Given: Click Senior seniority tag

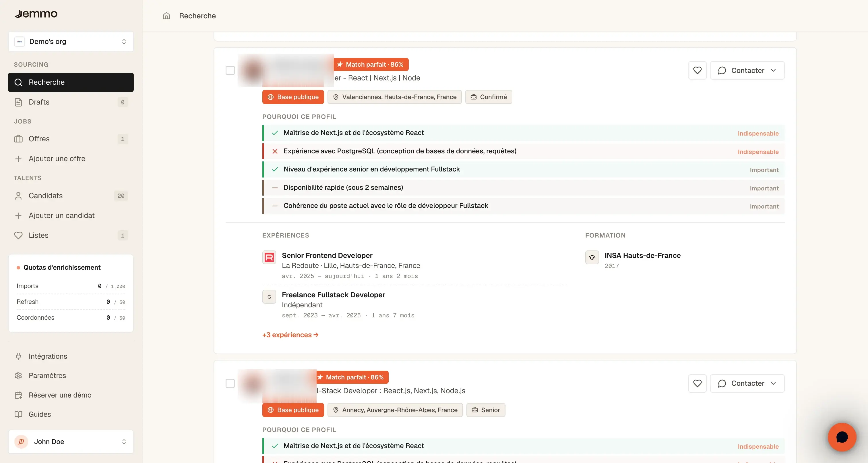Looking at the screenshot, I should coord(486,410).
